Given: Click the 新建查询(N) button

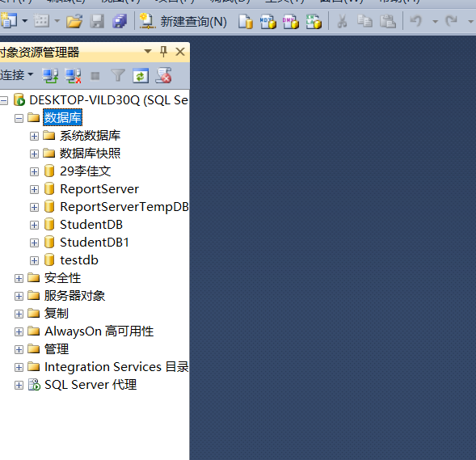Looking at the screenshot, I should tap(183, 22).
